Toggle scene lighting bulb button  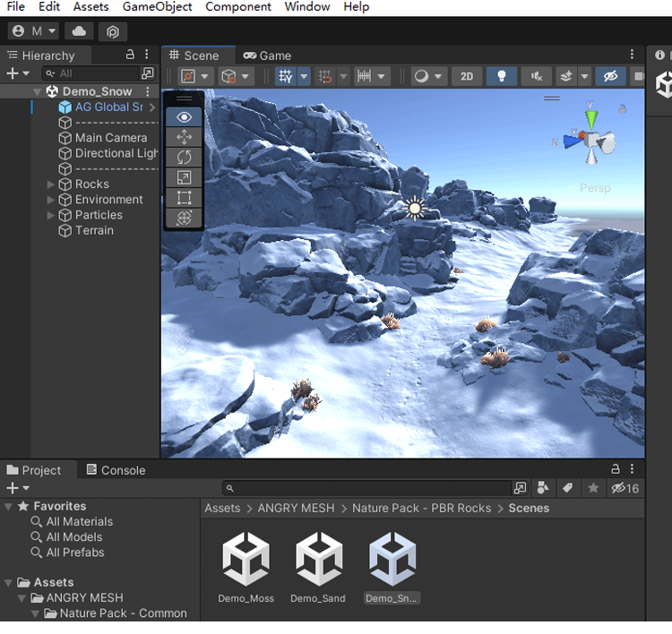click(502, 76)
